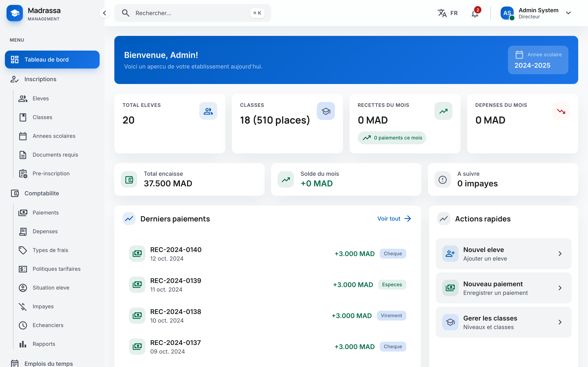This screenshot has height=367, width=588.
Task: Collapse the sidebar with chevron button
Action: click(x=105, y=13)
